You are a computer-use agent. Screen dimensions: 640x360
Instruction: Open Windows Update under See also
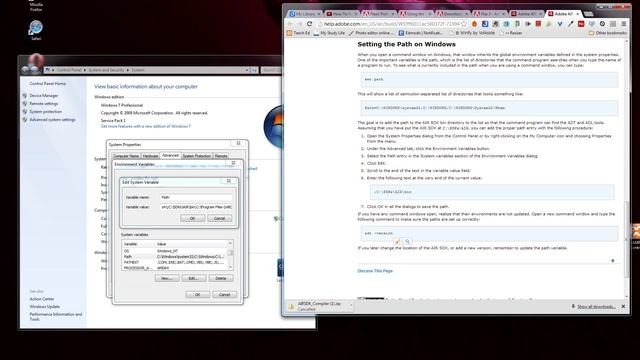click(x=44, y=307)
